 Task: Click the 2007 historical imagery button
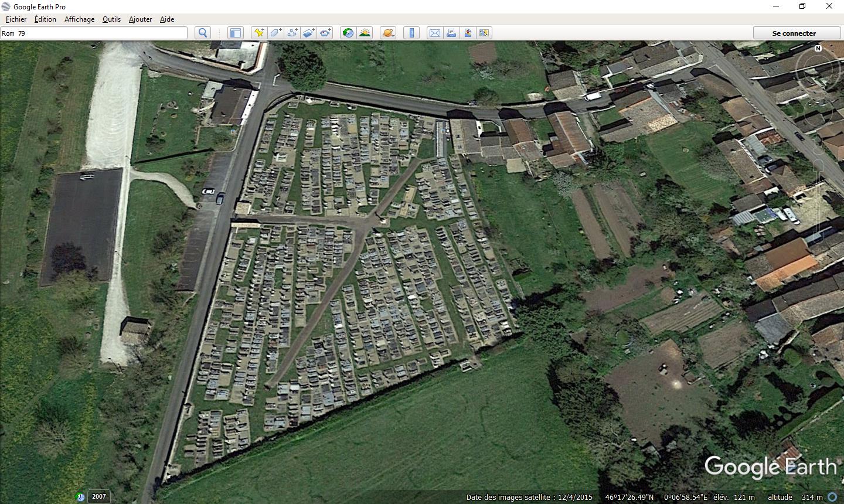click(x=98, y=496)
